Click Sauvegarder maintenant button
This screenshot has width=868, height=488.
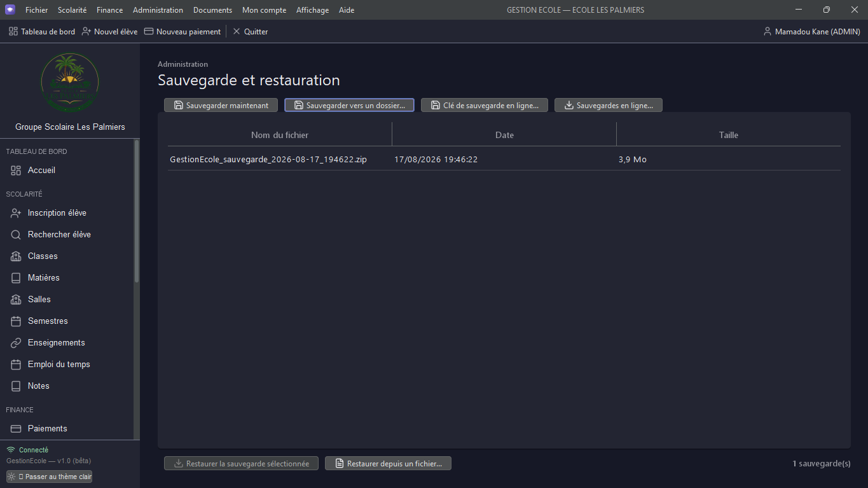[x=221, y=105]
